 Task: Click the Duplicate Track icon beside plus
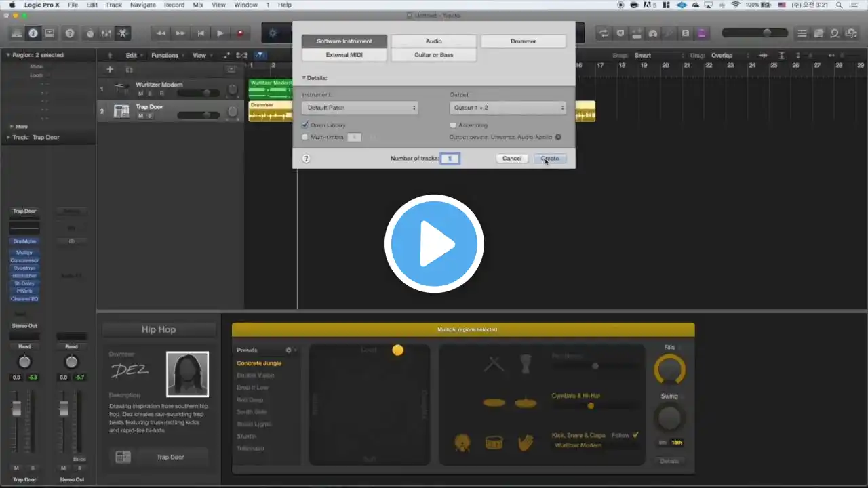click(x=129, y=69)
